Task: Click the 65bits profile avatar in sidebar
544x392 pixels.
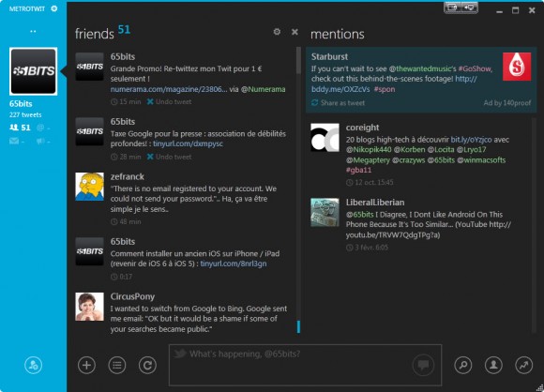Action: coord(34,71)
